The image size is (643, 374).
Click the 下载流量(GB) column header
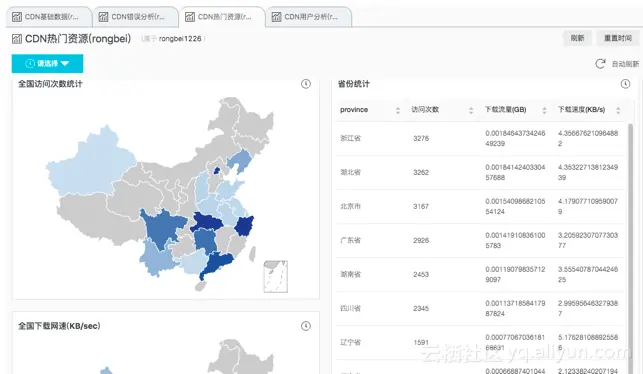pos(505,109)
